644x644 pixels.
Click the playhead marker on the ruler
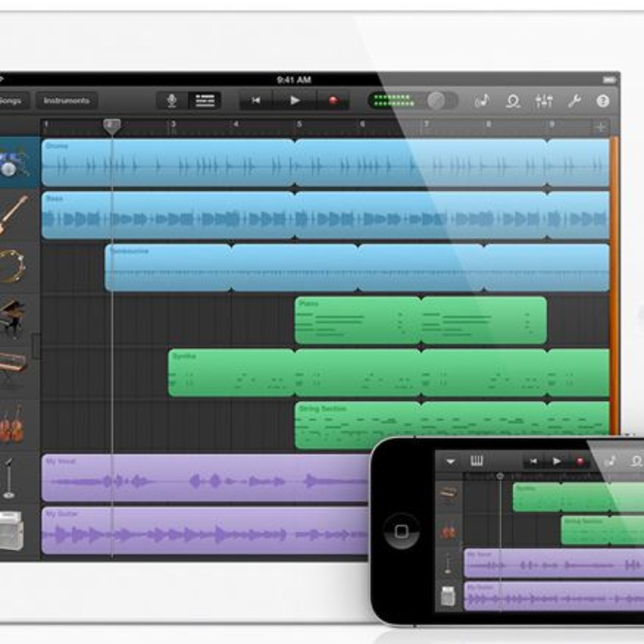pyautogui.click(x=112, y=125)
